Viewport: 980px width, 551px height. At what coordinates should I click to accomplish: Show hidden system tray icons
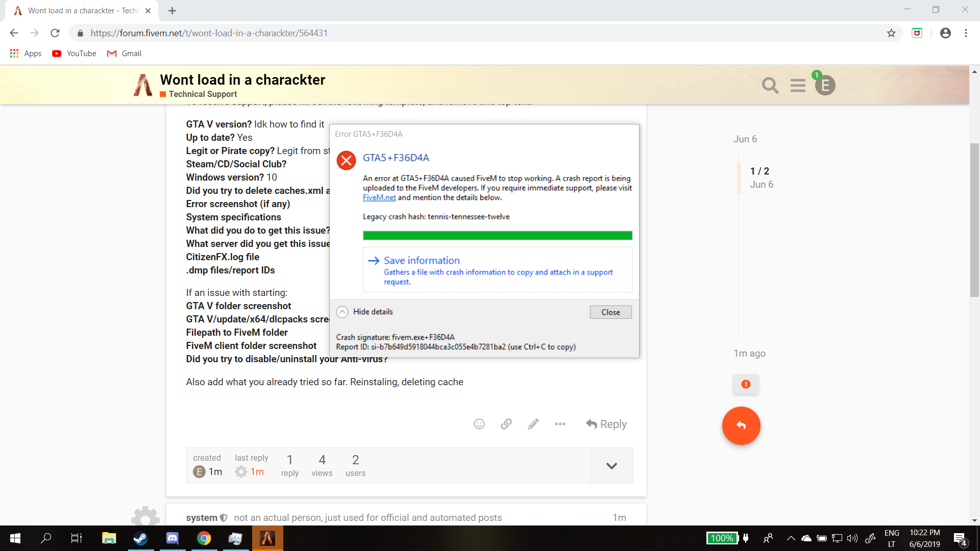791,538
